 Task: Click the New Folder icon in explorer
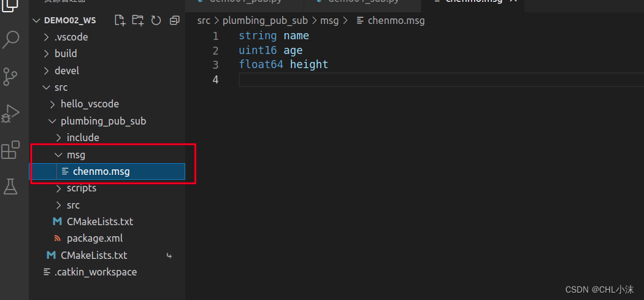pyautogui.click(x=138, y=20)
